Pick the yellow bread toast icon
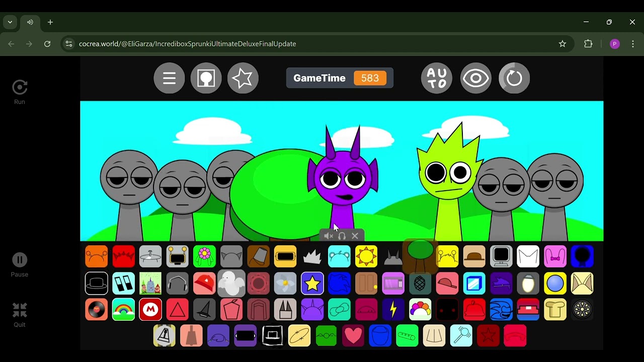The image size is (644, 362). 555,310
